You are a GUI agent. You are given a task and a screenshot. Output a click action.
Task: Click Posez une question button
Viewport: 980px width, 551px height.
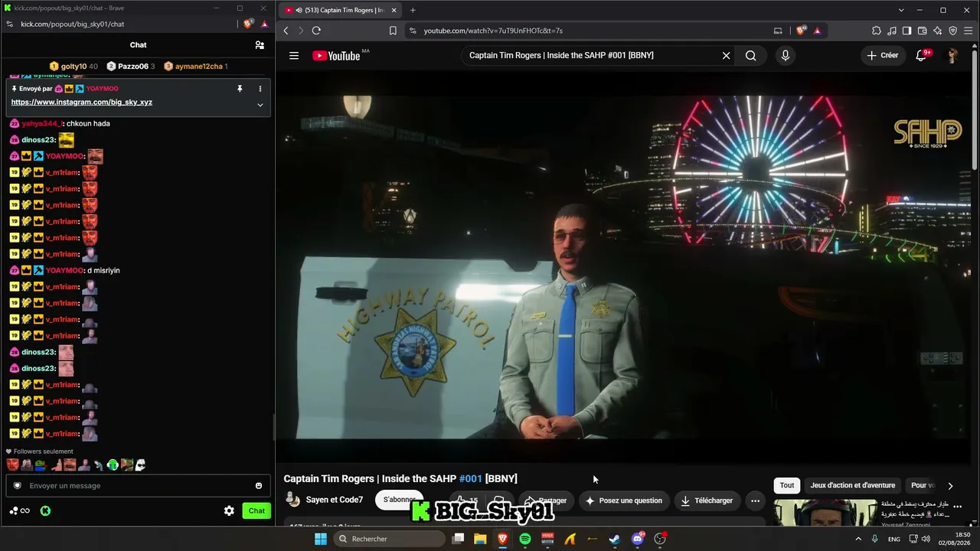[624, 500]
